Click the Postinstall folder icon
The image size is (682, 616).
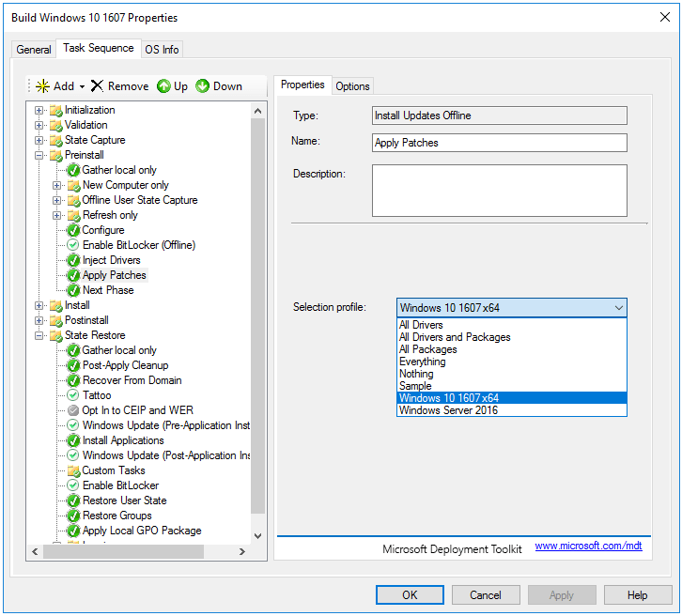point(56,320)
